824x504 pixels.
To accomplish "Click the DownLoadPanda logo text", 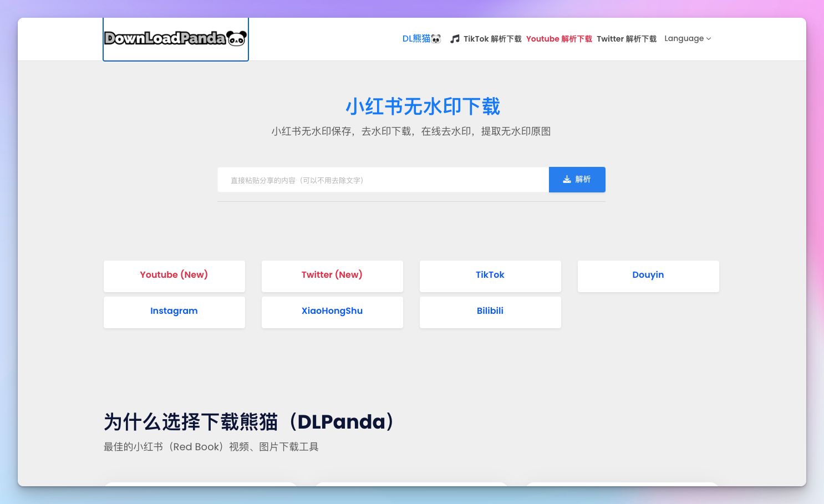I will pyautogui.click(x=165, y=38).
